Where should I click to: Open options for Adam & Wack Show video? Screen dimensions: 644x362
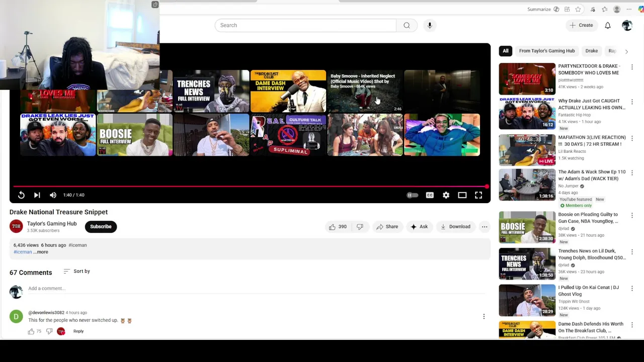click(632, 172)
